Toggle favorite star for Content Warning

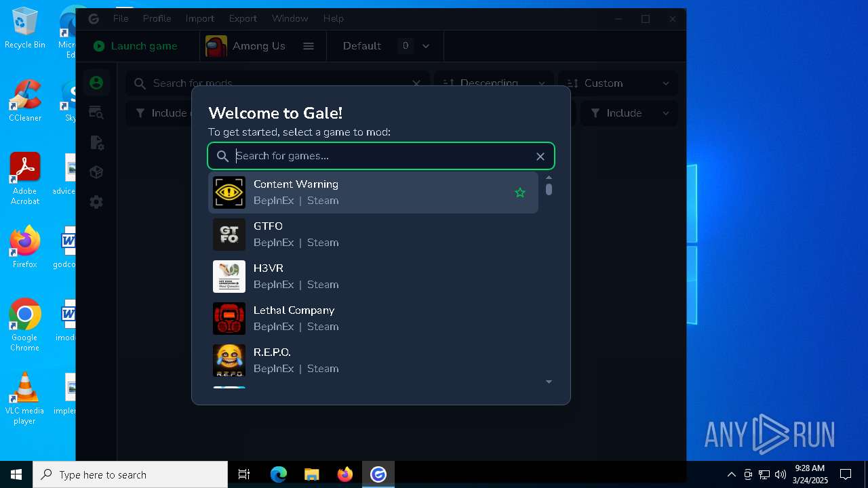pyautogui.click(x=520, y=192)
